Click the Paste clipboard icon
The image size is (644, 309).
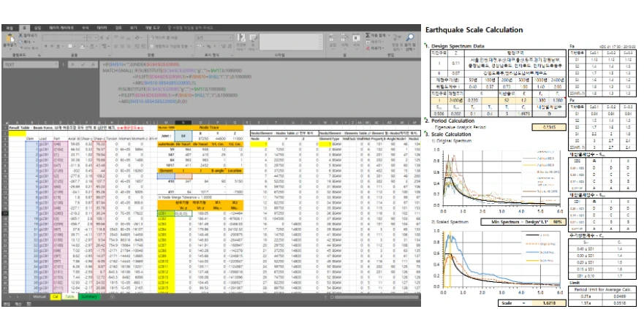click(x=9, y=38)
